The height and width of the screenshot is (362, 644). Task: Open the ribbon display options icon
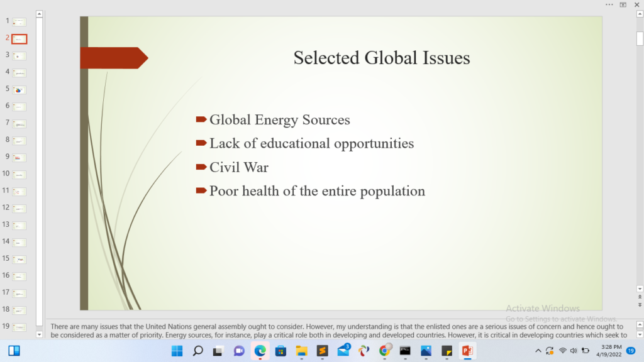623,4
